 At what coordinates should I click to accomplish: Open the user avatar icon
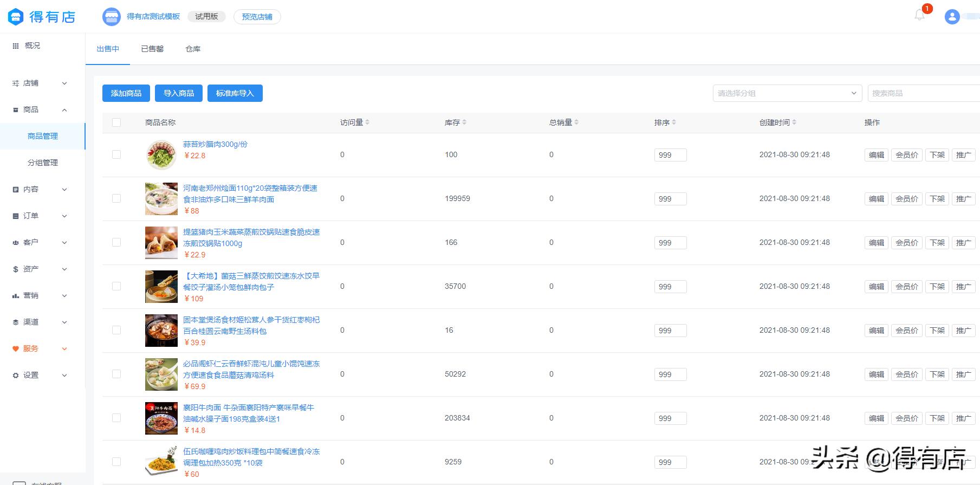tap(952, 17)
